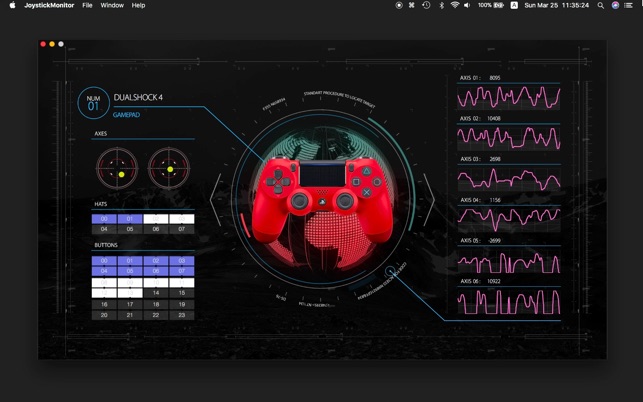This screenshot has width=643, height=402.
Task: Click button indicator 23
Action: coord(182,315)
